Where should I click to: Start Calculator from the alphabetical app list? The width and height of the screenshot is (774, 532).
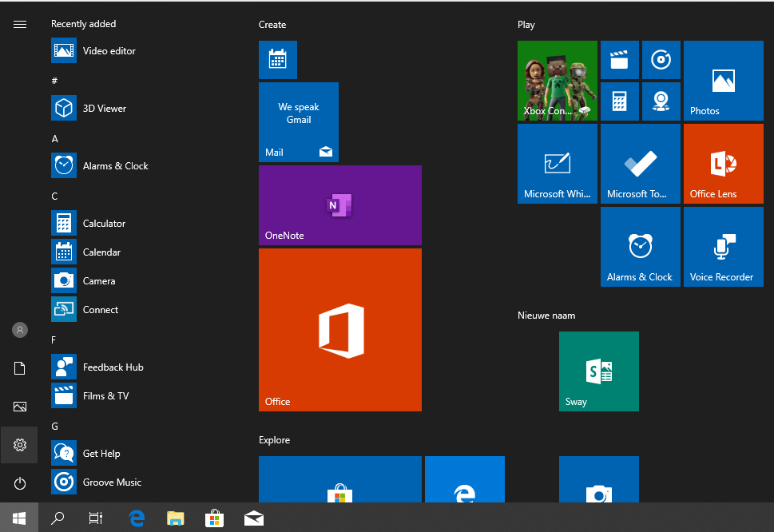pos(89,223)
